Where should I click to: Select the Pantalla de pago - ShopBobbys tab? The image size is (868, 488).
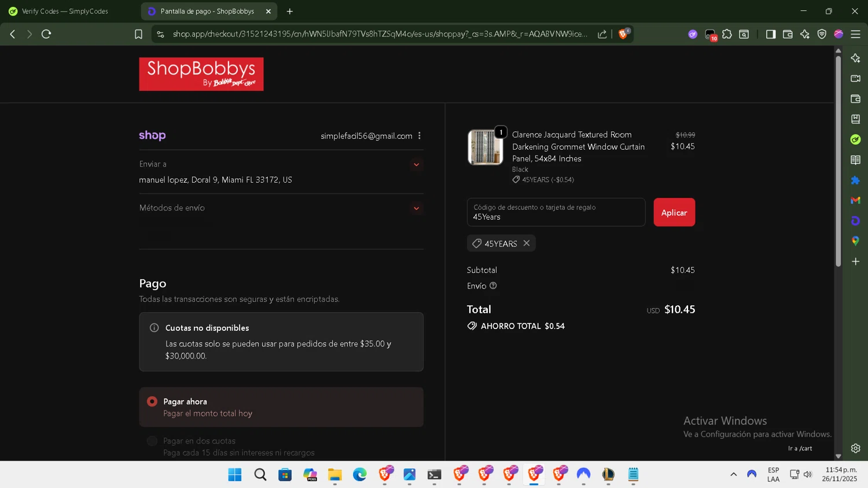coord(207,11)
